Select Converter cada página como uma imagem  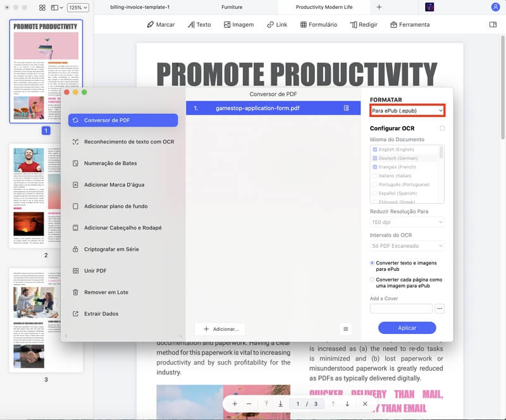[x=373, y=280]
